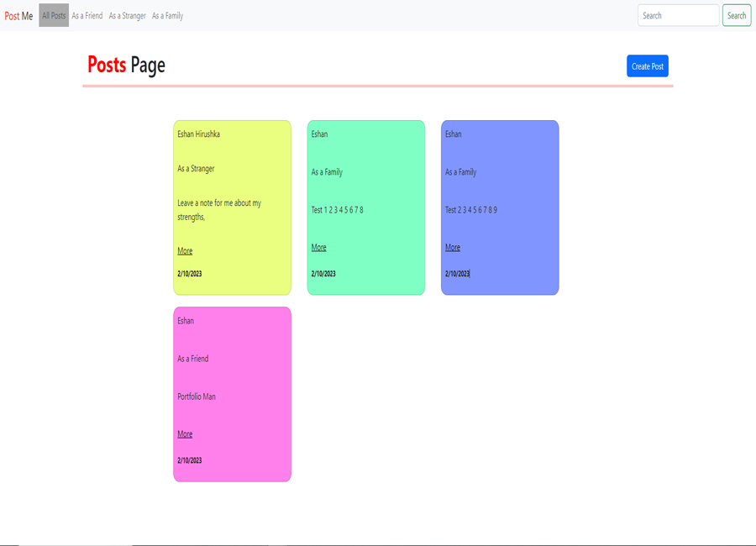Click the date on the blue card

(x=458, y=274)
